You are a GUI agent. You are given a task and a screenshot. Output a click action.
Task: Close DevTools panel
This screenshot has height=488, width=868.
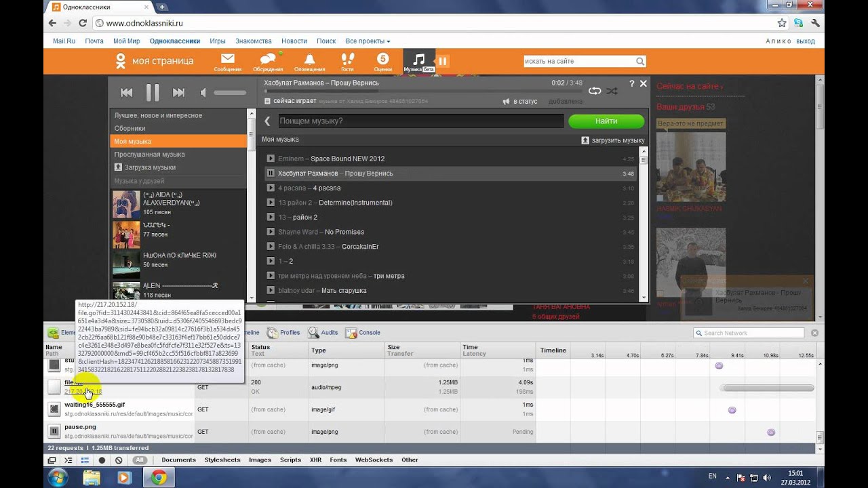(x=814, y=333)
